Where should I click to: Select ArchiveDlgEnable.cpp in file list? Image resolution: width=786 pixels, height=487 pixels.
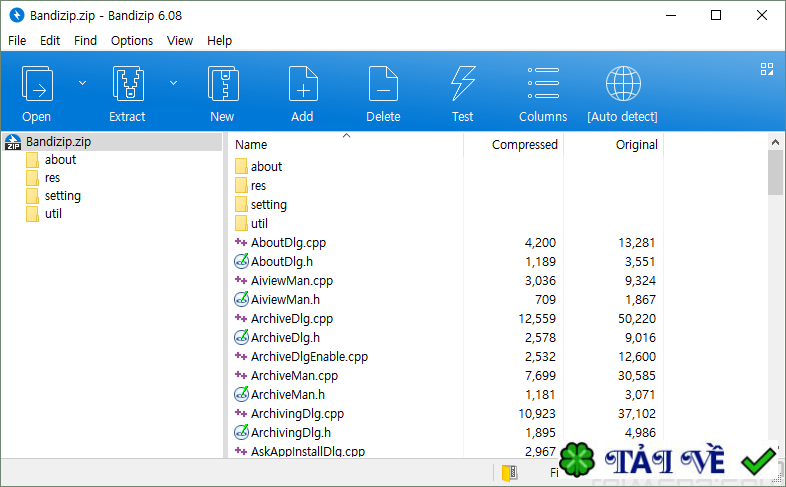pyautogui.click(x=309, y=357)
